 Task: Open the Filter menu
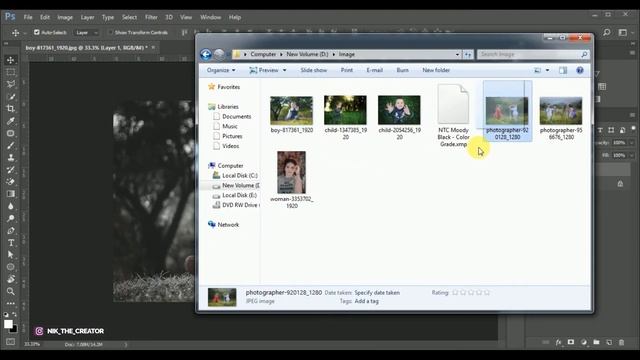[151, 17]
